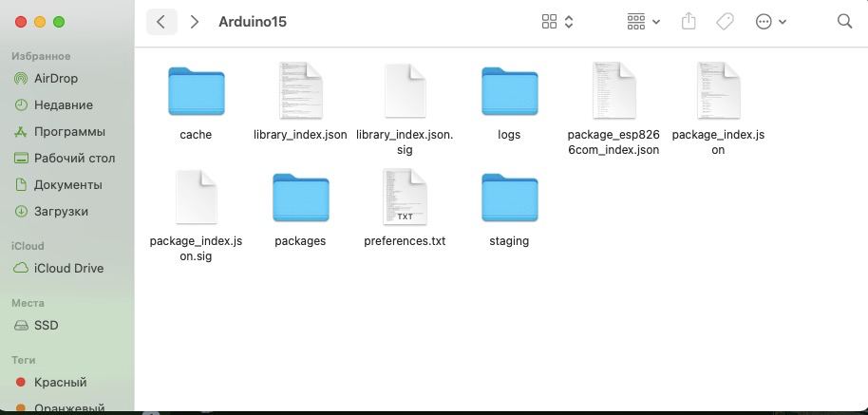The height and width of the screenshot is (415, 868).
Task: Click the Теги section header
Action: click(x=23, y=360)
